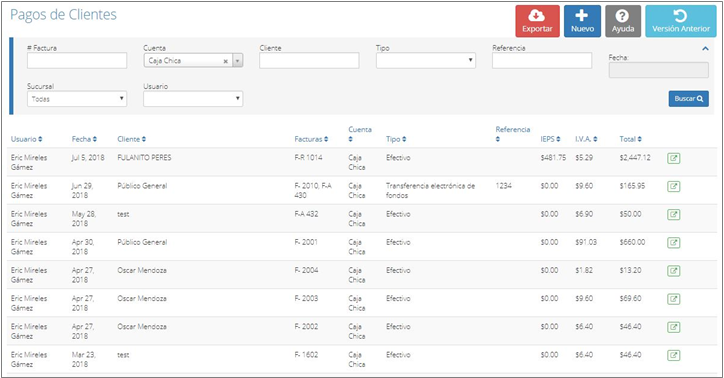Open the Usuario filter dropdown
Viewport: 724px width, 378px height.
tap(193, 99)
